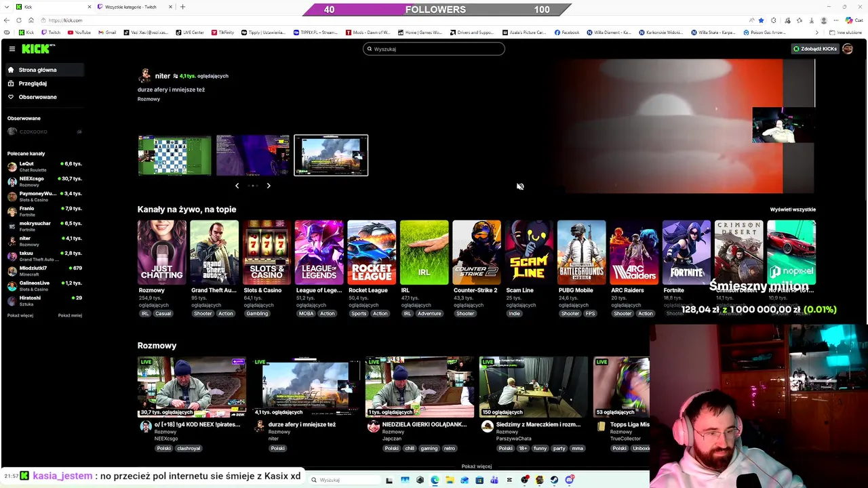Open the Rozmowy section heading

(x=157, y=346)
